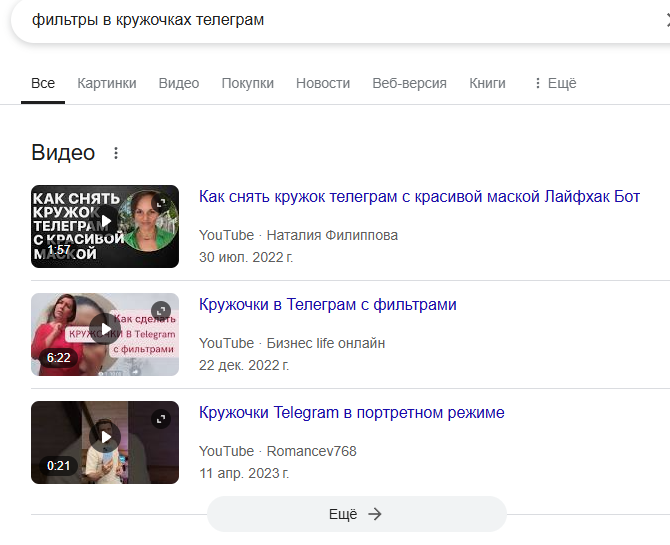The height and width of the screenshot is (545, 670).
Task: Open the Видео search tab
Action: coord(179,84)
